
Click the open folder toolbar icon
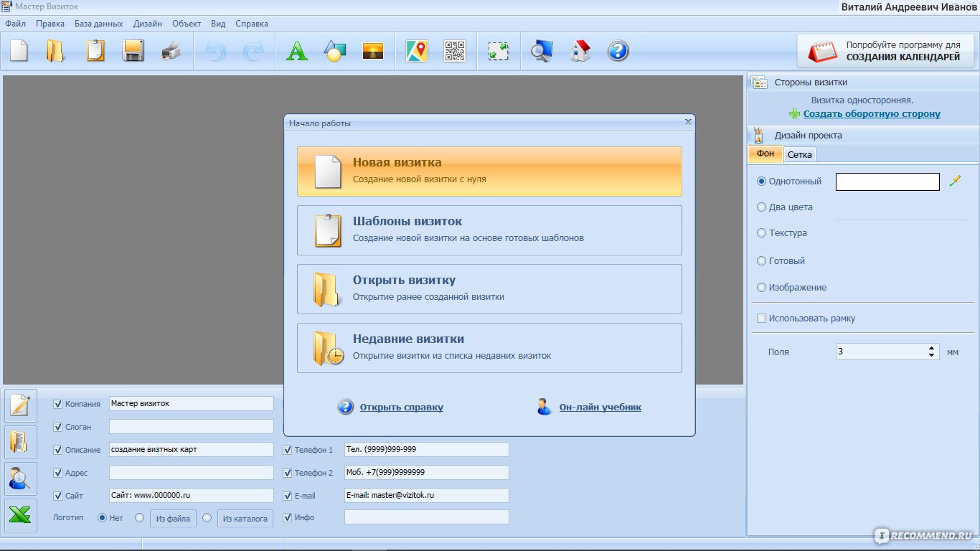click(x=55, y=51)
